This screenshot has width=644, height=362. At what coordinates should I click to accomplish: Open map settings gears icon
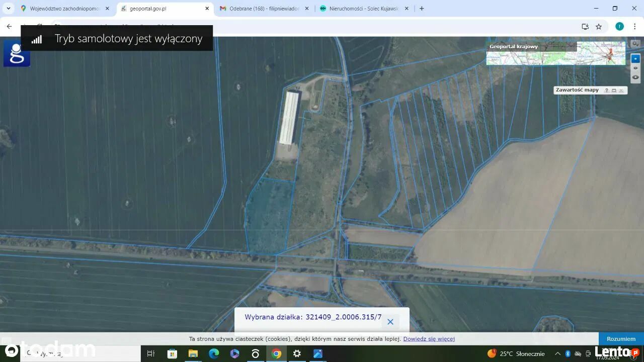pyautogui.click(x=635, y=44)
